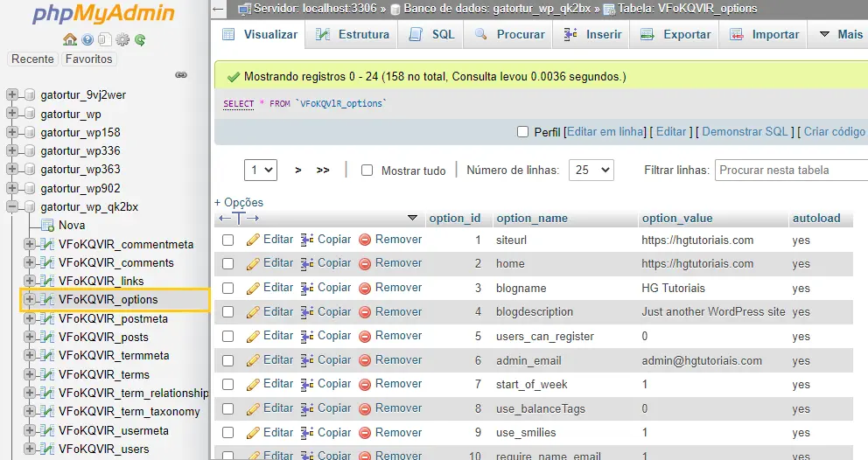868x460 pixels.
Task: Select the blogname row checkbox
Action: click(x=228, y=289)
